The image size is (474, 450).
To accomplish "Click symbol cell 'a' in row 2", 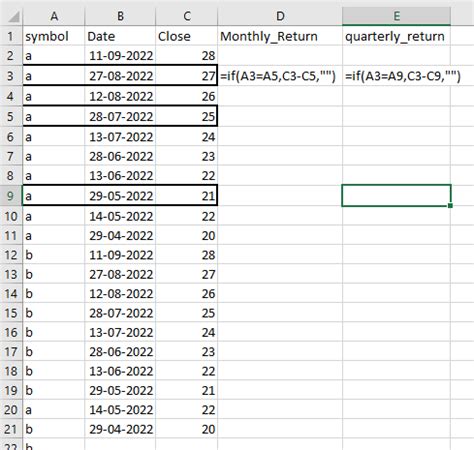I will [54, 56].
